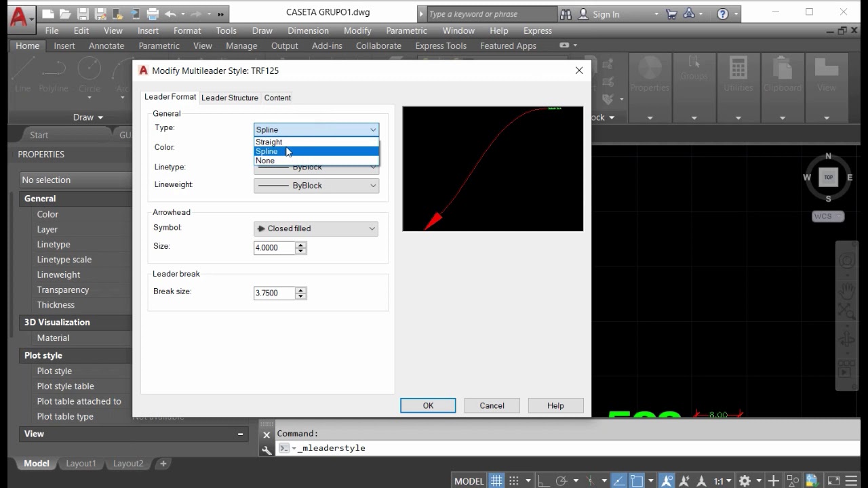868x488 pixels.
Task: Toggle snap mode dots icon
Action: 514,481
